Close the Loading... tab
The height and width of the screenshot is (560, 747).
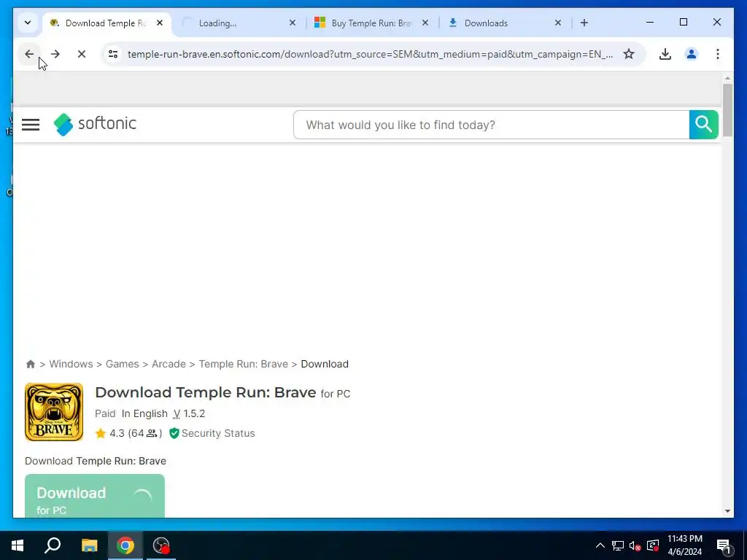pos(293,23)
